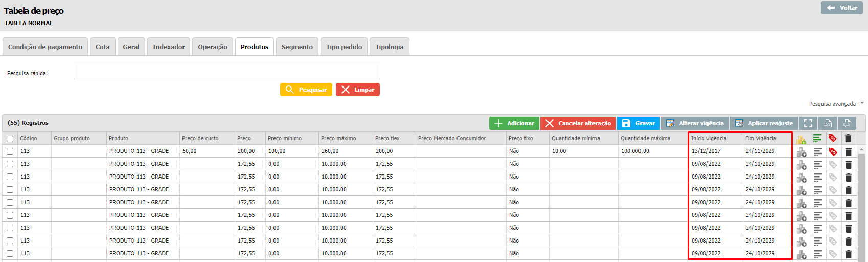
Task: Focus the Pesquisa rápida search field
Action: tap(227, 73)
